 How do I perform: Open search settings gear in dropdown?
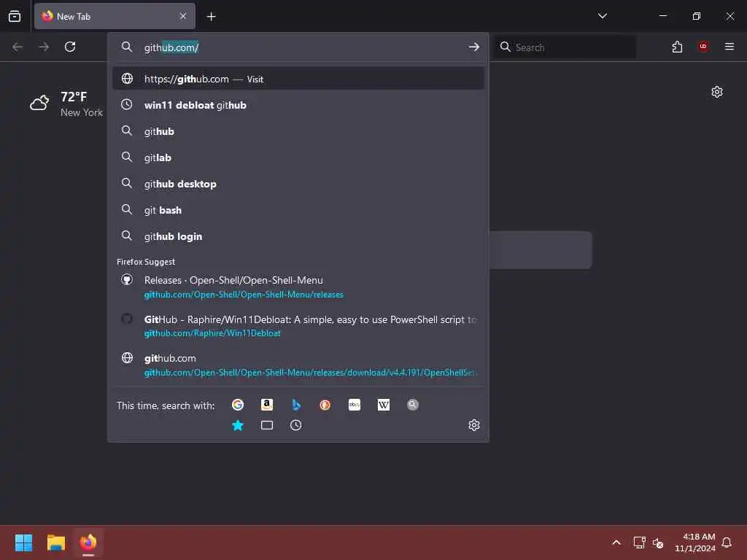pos(473,425)
